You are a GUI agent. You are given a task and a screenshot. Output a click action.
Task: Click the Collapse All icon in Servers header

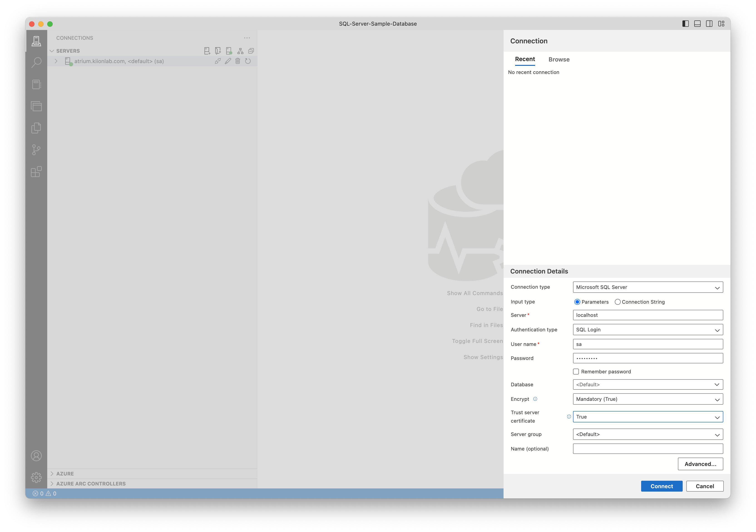(251, 51)
